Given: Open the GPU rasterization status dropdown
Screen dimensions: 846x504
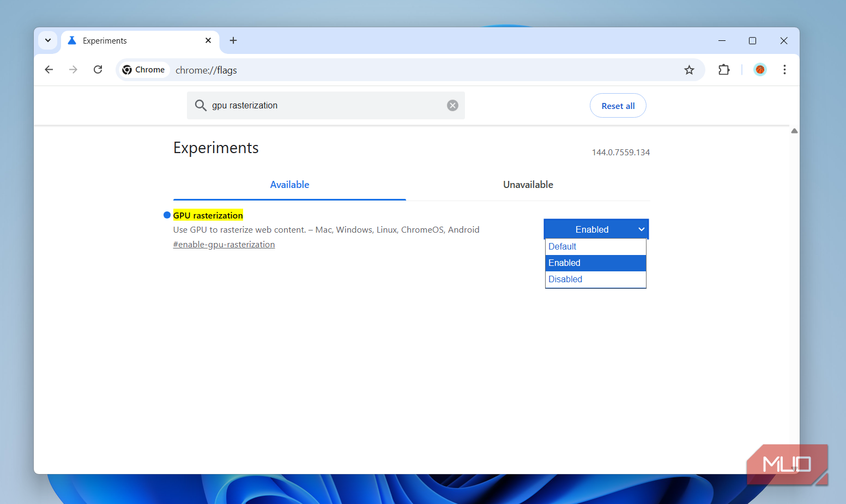Looking at the screenshot, I should [596, 229].
